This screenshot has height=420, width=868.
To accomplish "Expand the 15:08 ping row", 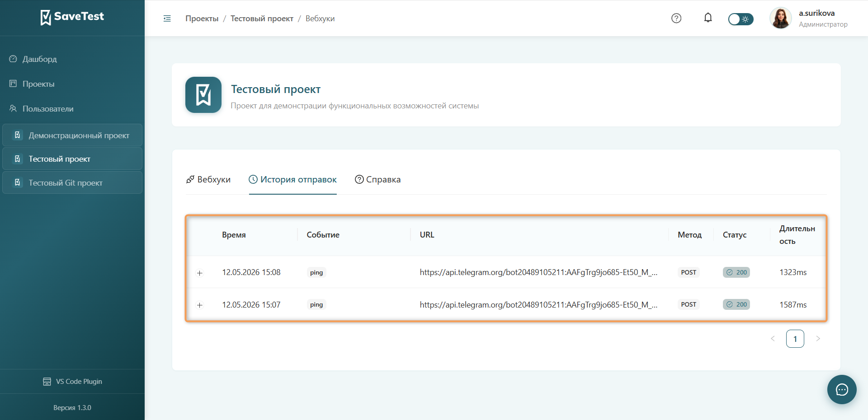I will click(x=200, y=273).
